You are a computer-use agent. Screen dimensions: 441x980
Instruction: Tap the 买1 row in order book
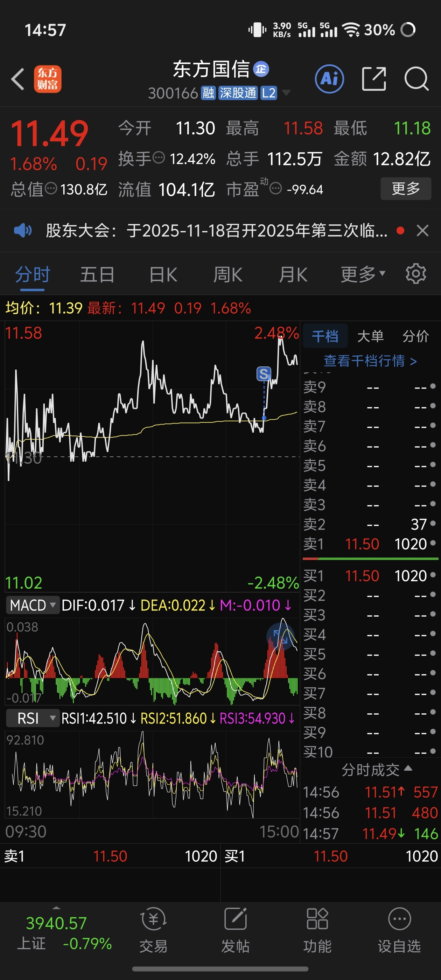[370, 576]
